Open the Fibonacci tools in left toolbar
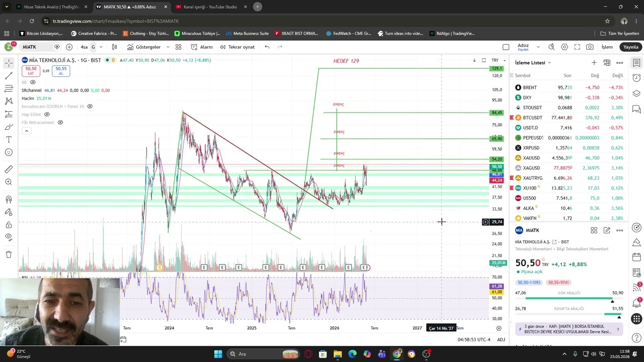 pyautogui.click(x=9, y=88)
